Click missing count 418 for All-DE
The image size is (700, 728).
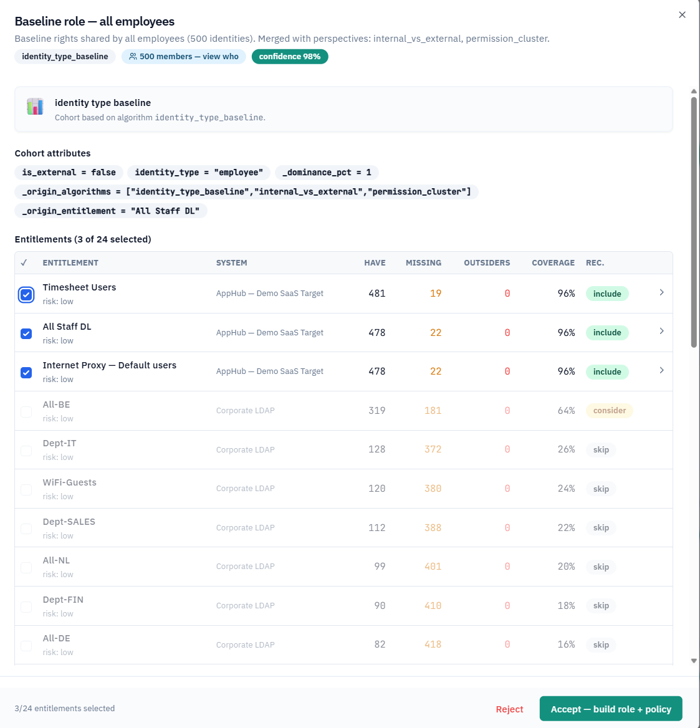tap(433, 644)
